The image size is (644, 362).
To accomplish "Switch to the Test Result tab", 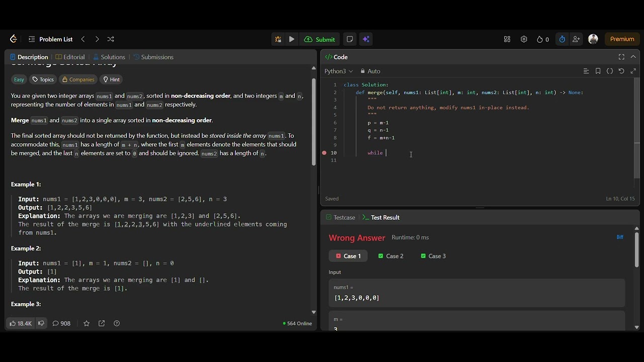I will pos(381,217).
